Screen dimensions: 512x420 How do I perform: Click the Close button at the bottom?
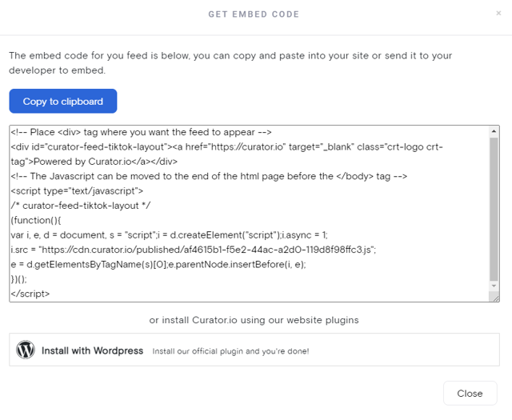click(x=470, y=394)
